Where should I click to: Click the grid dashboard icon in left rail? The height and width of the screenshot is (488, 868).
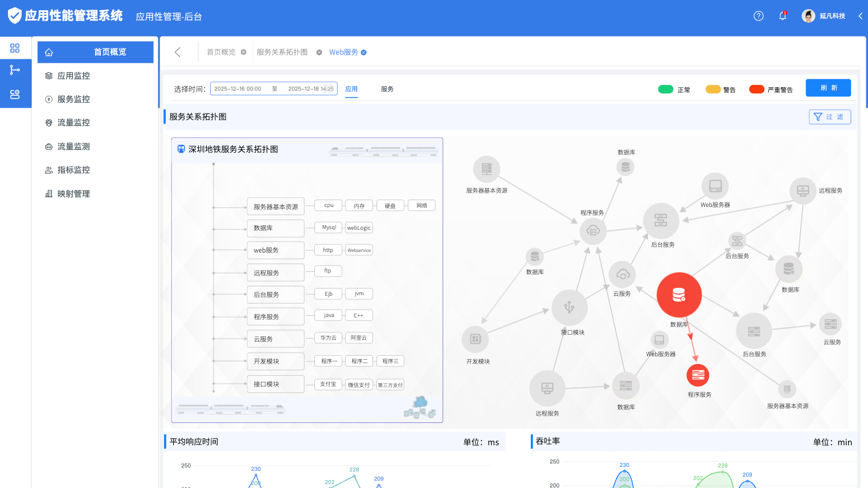click(x=15, y=48)
